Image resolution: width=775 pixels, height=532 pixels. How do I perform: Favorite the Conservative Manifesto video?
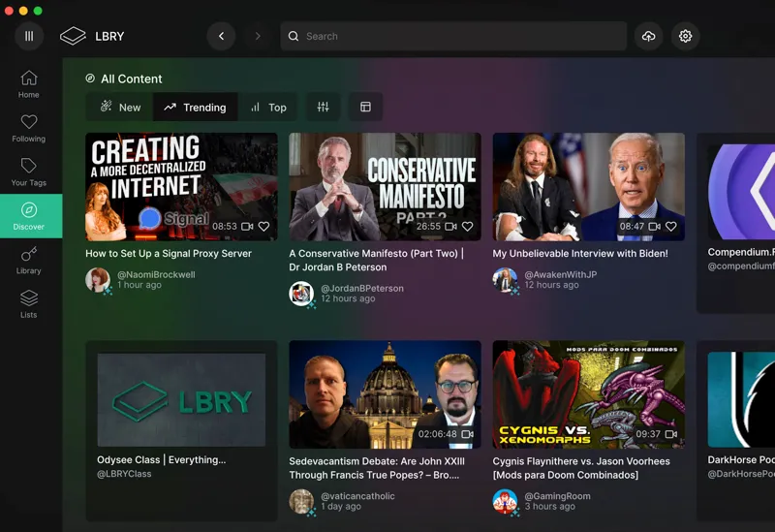tap(467, 226)
